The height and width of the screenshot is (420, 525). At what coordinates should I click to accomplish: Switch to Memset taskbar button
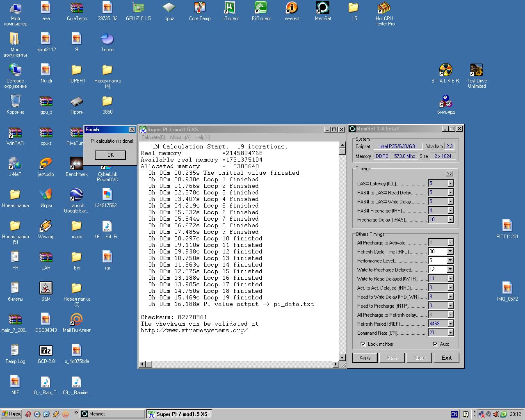pos(112,414)
